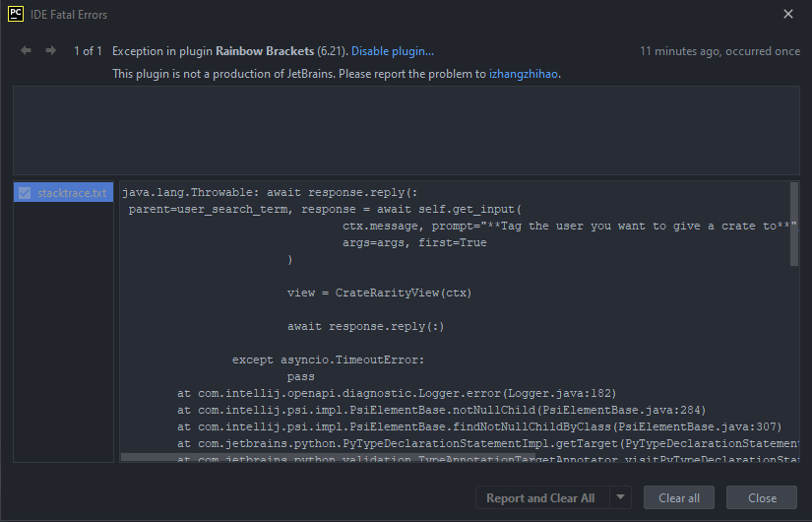
Task: Click the '11 minutes ago, occurred once' text
Action: pyautogui.click(x=719, y=51)
